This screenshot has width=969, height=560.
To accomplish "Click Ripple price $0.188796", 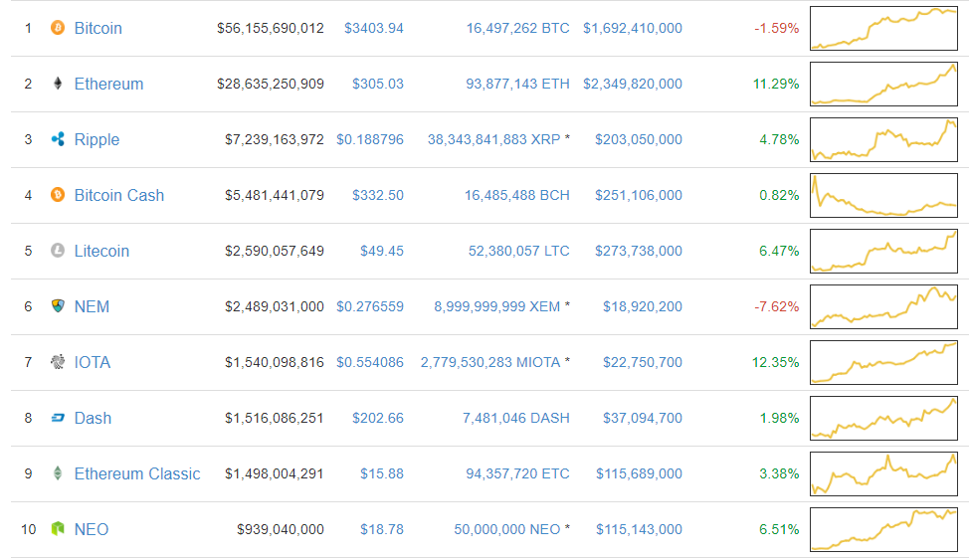I will pyautogui.click(x=369, y=139).
